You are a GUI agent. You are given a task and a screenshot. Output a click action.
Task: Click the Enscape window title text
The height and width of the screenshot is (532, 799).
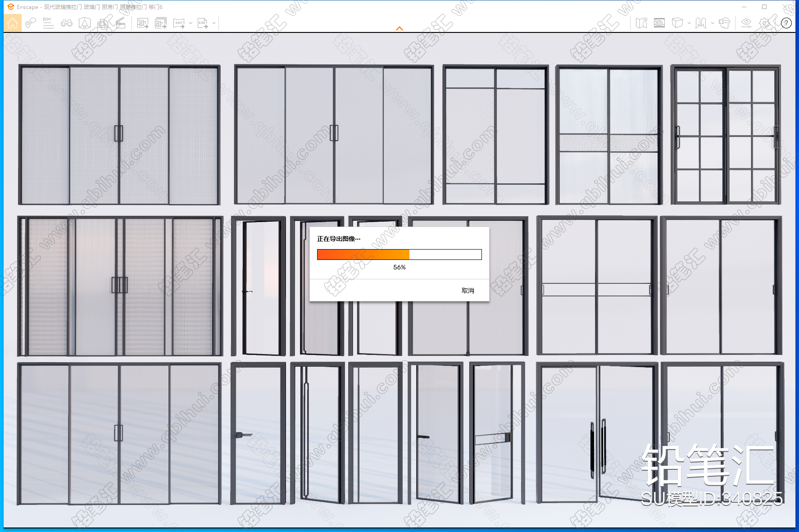[90, 7]
